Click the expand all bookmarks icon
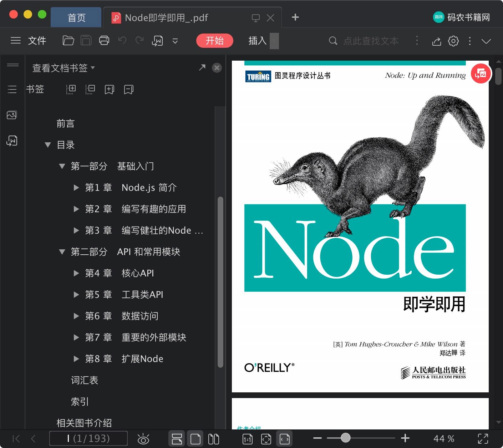Screen dimensions: 503x448 71,89
